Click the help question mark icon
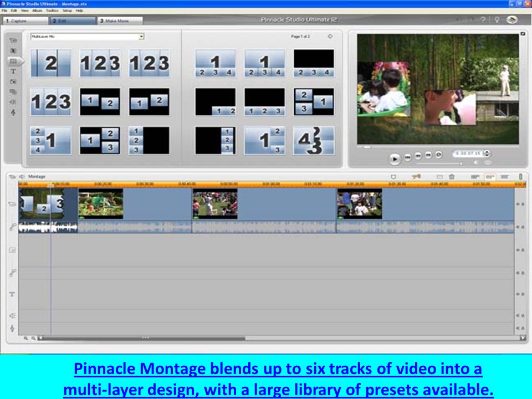The width and height of the screenshot is (532, 399). [x=483, y=20]
